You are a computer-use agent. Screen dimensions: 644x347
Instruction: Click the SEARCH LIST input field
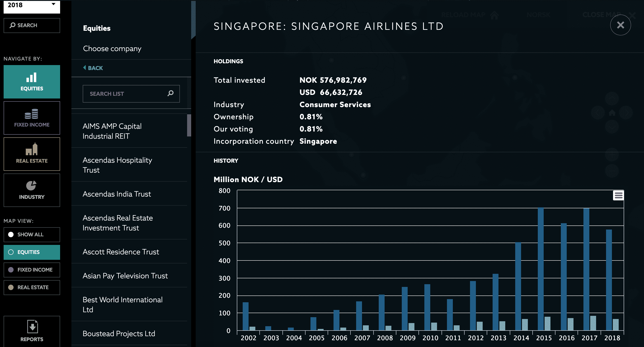coord(131,94)
